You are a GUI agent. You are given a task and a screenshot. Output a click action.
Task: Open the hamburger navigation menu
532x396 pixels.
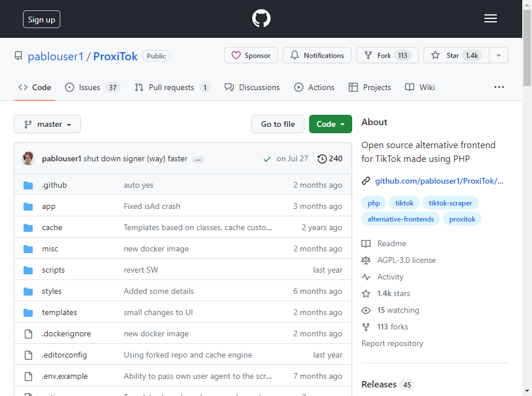pyautogui.click(x=490, y=18)
